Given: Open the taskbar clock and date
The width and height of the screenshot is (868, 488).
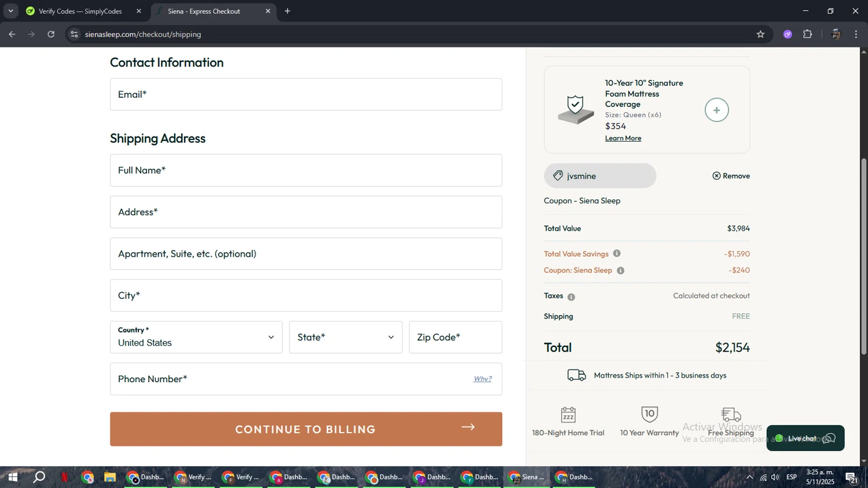Looking at the screenshot, I should pyautogui.click(x=820, y=477).
